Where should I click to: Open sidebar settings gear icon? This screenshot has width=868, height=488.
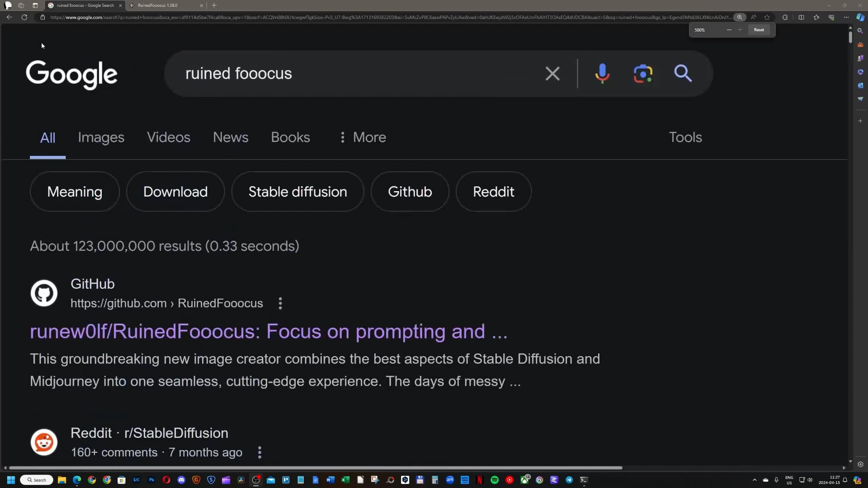point(860,464)
